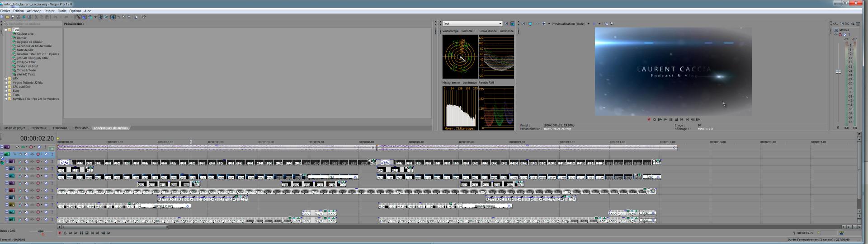Open the Outils menu
The height and width of the screenshot is (244, 868).
point(62,11)
